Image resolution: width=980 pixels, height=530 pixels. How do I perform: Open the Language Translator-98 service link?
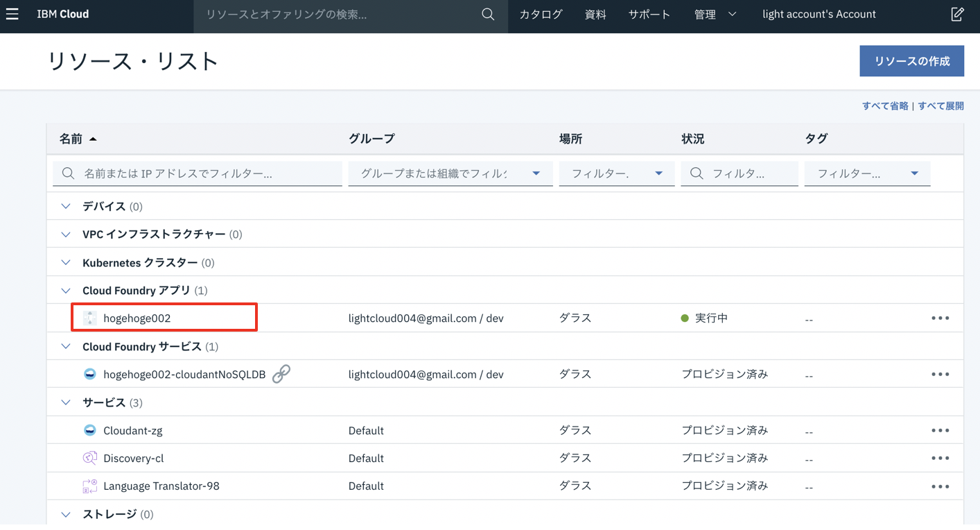click(161, 486)
